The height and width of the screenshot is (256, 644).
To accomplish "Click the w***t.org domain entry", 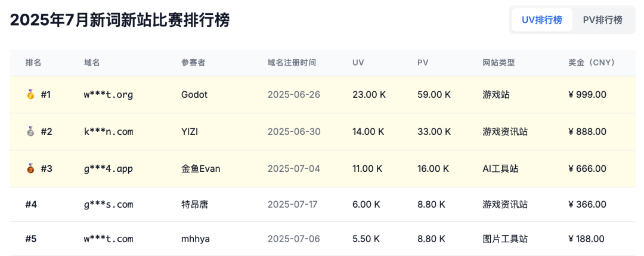I will click(109, 94).
